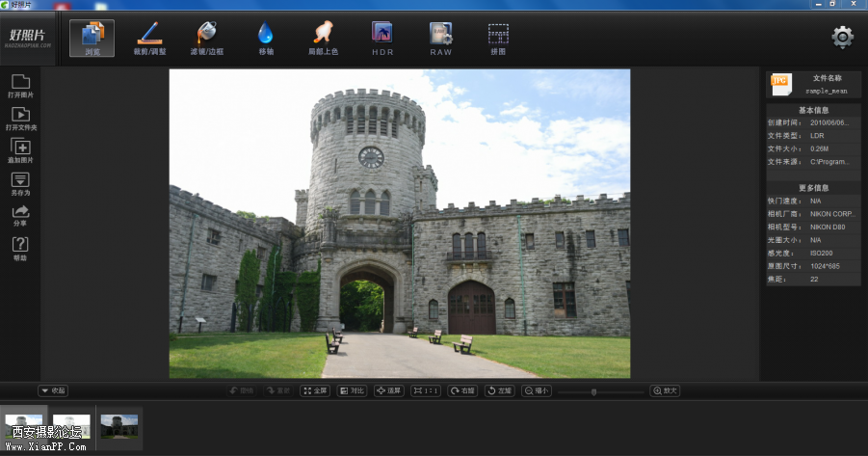Open the 拼图 collage tool

(498, 38)
